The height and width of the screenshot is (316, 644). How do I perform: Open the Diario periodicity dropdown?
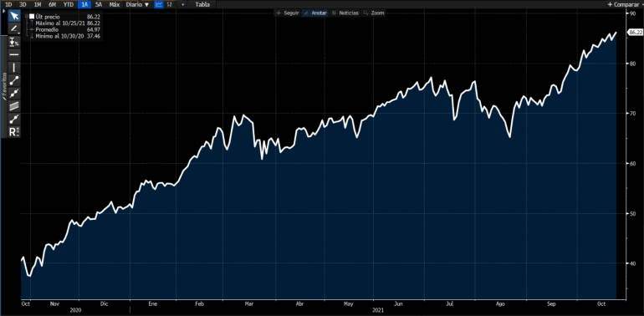pos(137,4)
